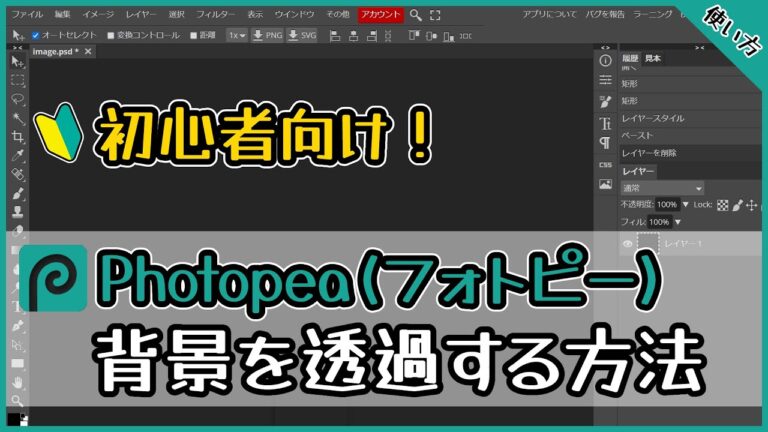This screenshot has width=768, height=432.
Task: Click the red アカウント button
Action: click(381, 15)
